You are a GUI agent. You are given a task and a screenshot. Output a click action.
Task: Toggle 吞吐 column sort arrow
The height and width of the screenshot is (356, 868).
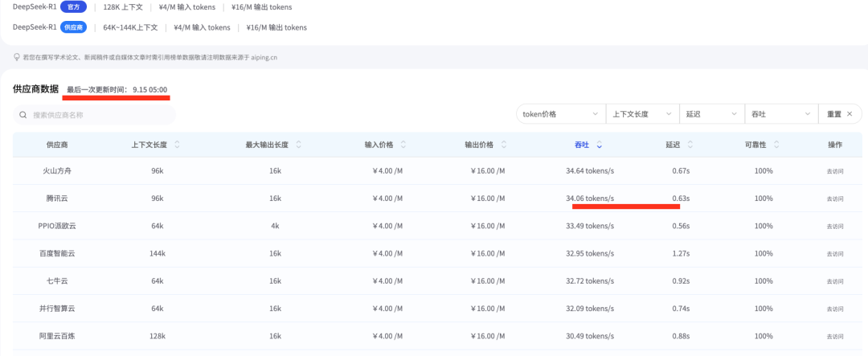tap(600, 145)
